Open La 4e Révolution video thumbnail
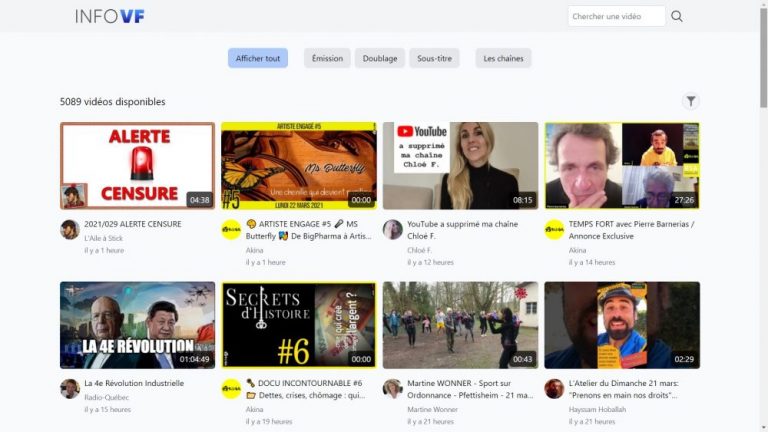Screen dimensions: 768x432 [x=138, y=325]
